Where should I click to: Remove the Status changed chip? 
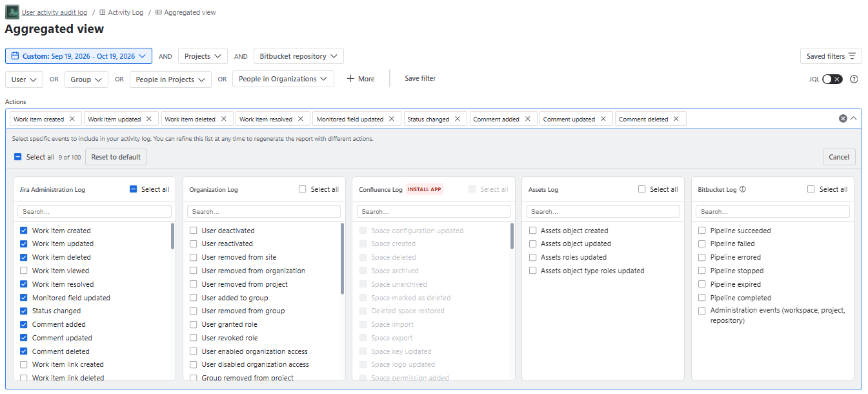coord(457,119)
